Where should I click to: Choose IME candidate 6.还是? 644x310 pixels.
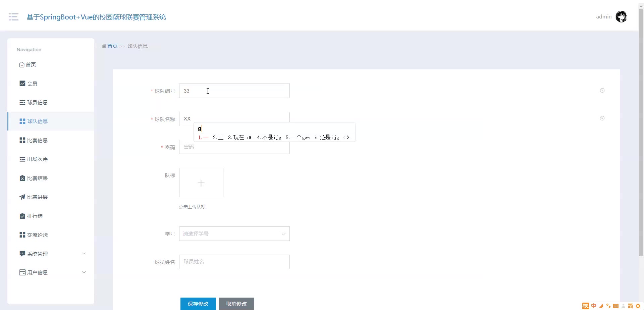(327, 137)
